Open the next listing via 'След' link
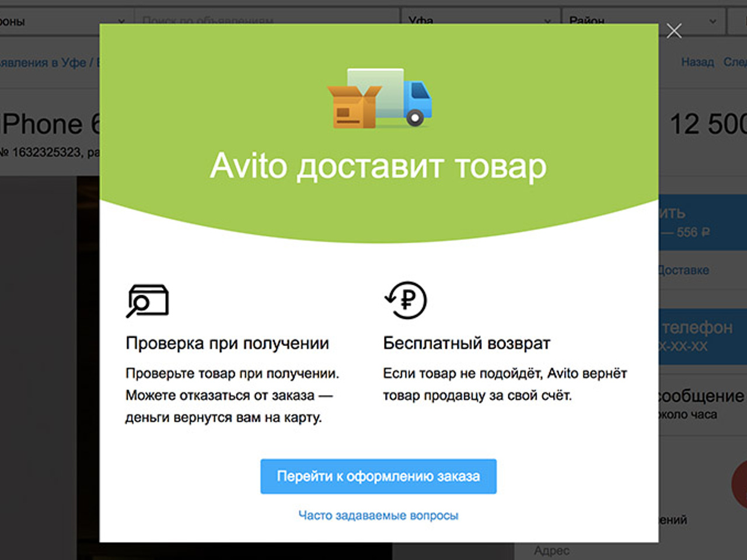The width and height of the screenshot is (747, 560). click(735, 62)
